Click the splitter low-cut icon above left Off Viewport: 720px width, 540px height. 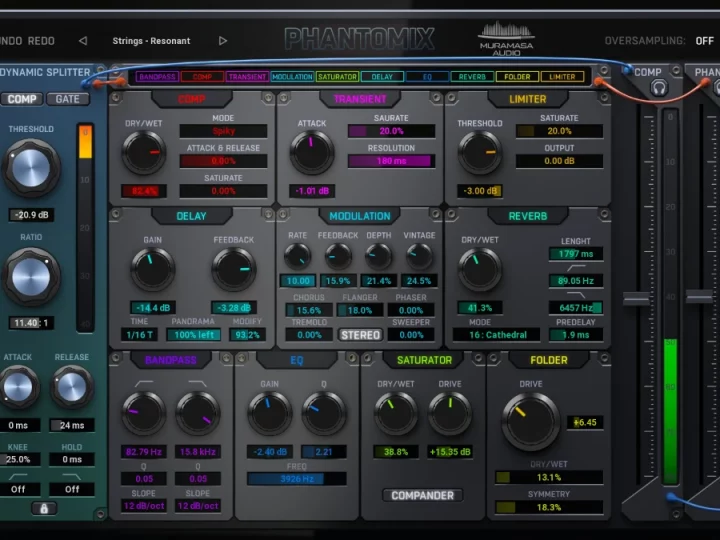[18, 476]
